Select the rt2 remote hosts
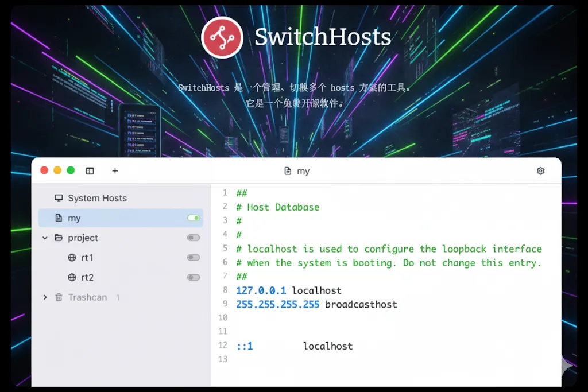This screenshot has height=392, width=588. 121,277
